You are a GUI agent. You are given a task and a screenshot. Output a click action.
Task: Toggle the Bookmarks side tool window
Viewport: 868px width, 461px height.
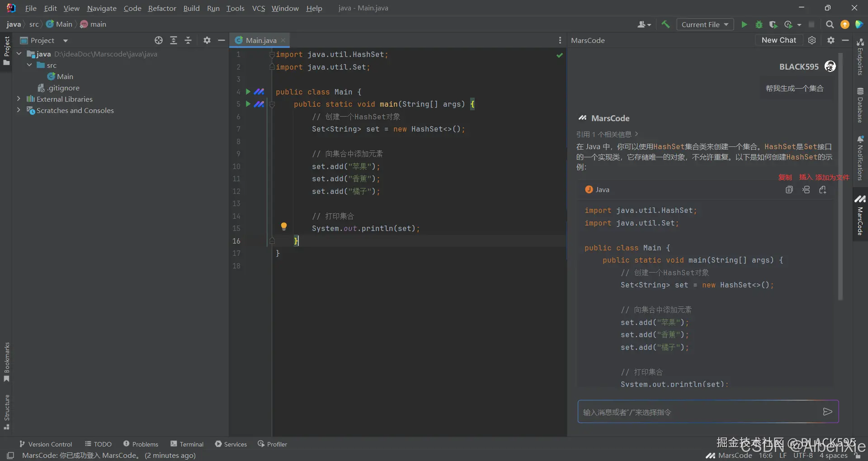click(x=6, y=362)
